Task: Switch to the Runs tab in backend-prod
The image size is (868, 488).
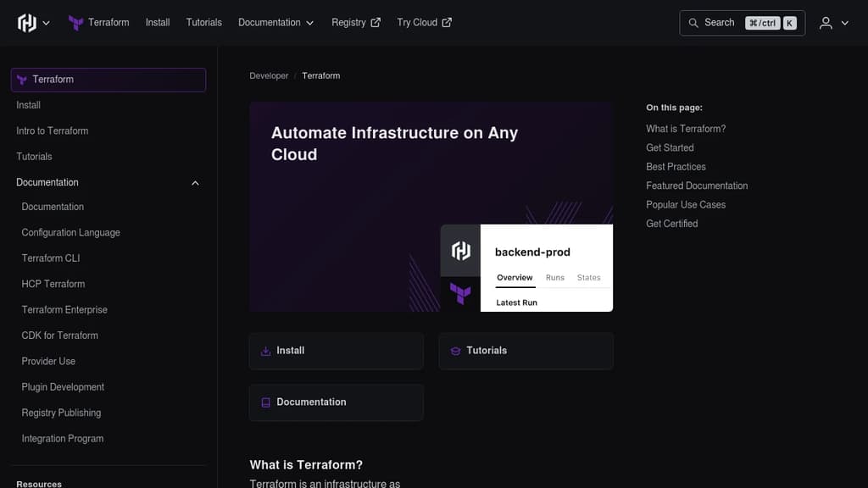Action: pyautogui.click(x=554, y=278)
